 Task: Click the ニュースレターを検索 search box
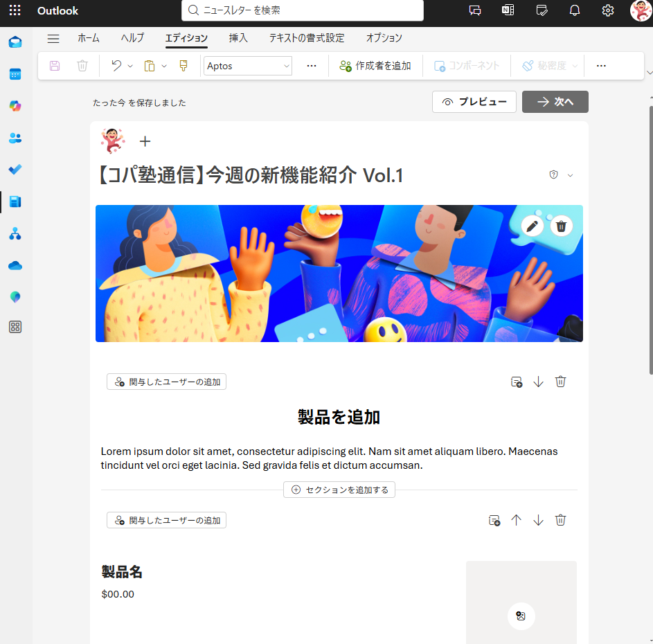point(303,10)
